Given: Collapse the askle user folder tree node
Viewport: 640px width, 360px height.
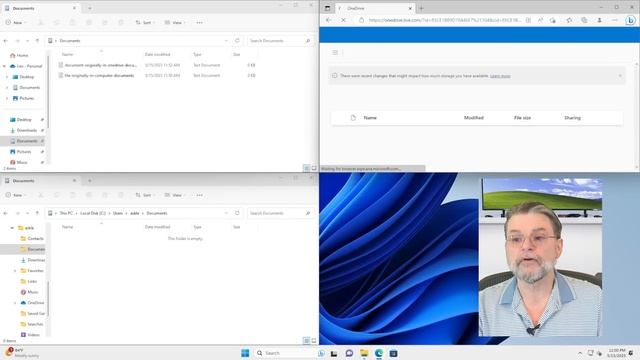Looking at the screenshot, I should (x=12, y=228).
